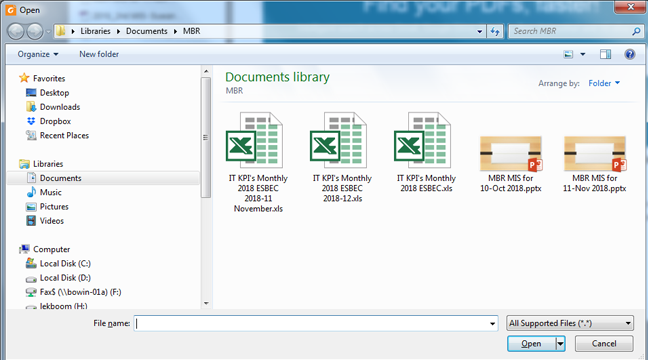Viewport: 648px width, 360px height.
Task: Click the Help question mark icon
Action: coord(630,54)
